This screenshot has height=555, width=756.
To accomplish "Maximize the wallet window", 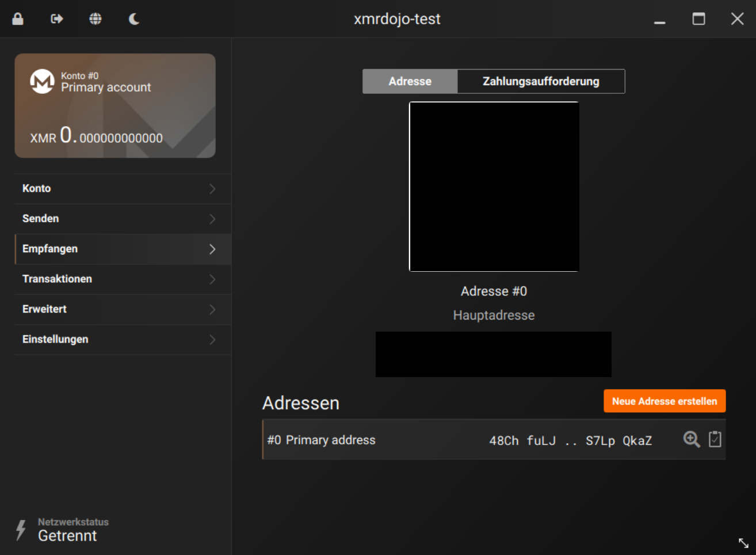I will 698,19.
